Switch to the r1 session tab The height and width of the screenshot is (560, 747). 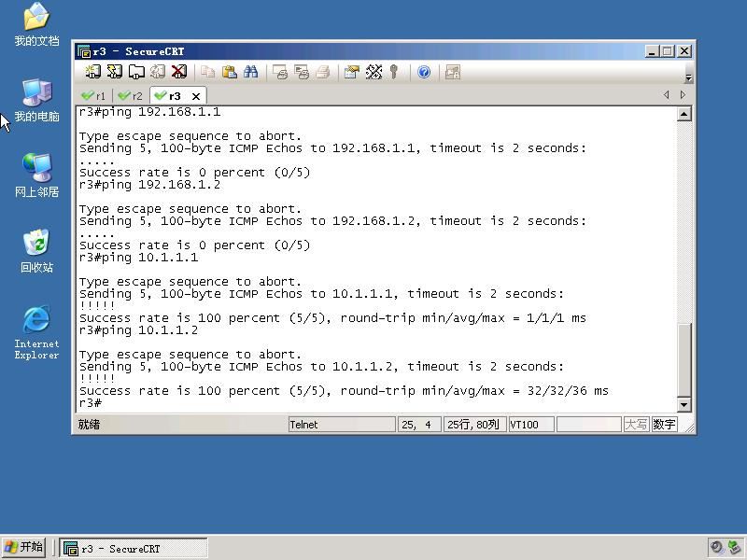coord(94,96)
